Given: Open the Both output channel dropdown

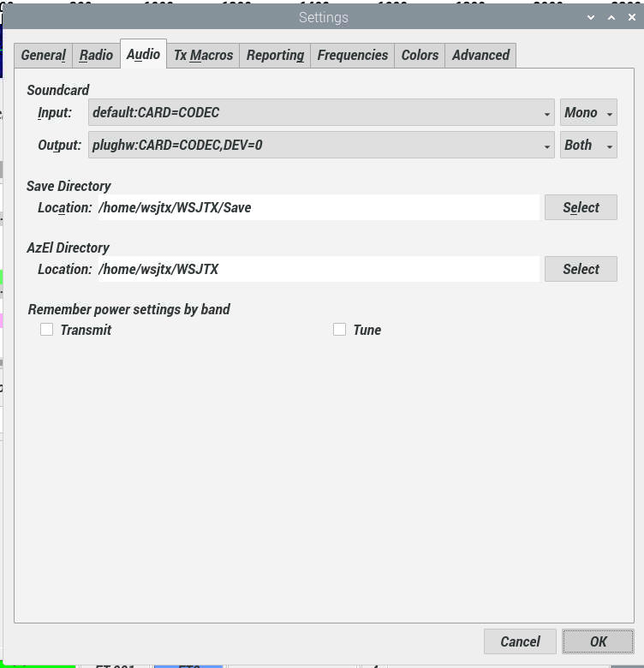Looking at the screenshot, I should (x=588, y=146).
